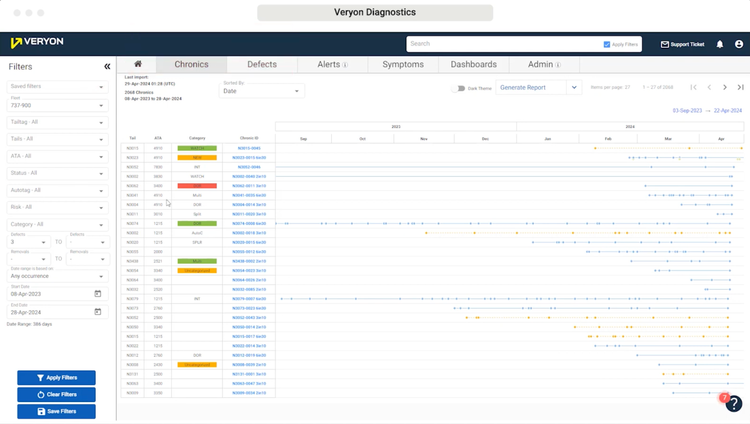The width and height of the screenshot is (750, 424).
Task: Switch to the Dashboards tab
Action: point(473,64)
